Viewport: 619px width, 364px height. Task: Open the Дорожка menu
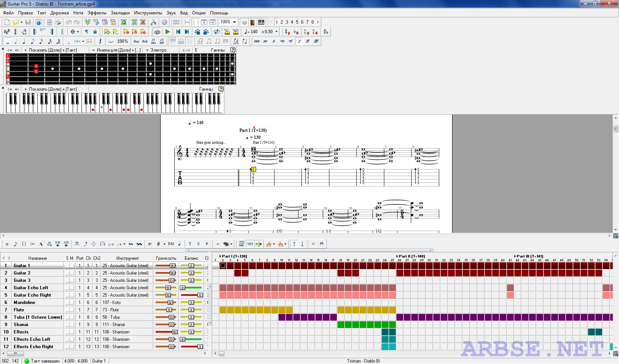[x=60, y=13]
